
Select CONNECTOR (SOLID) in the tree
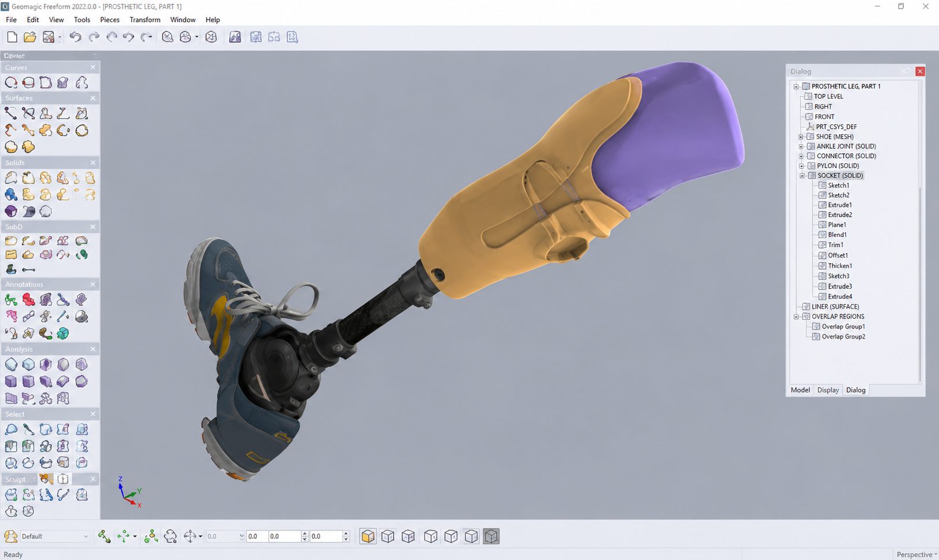click(x=846, y=156)
